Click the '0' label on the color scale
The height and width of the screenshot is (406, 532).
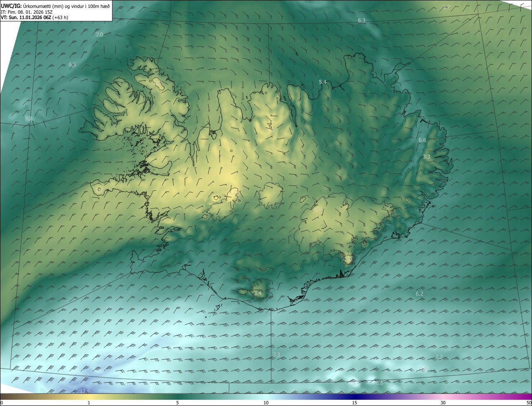point(2,403)
